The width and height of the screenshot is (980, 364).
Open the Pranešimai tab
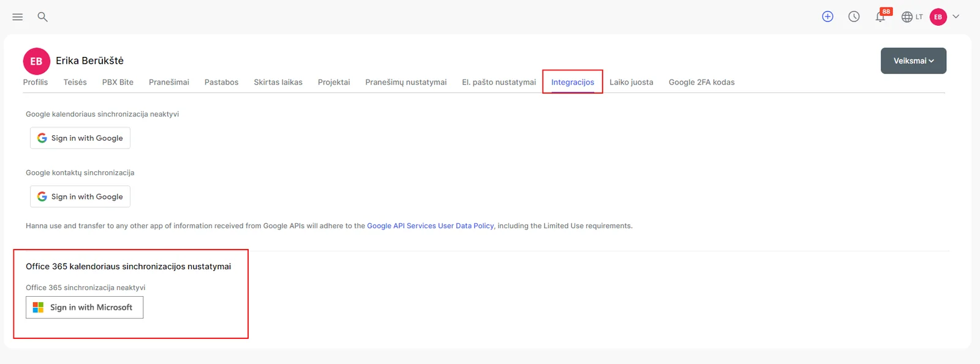pyautogui.click(x=169, y=82)
